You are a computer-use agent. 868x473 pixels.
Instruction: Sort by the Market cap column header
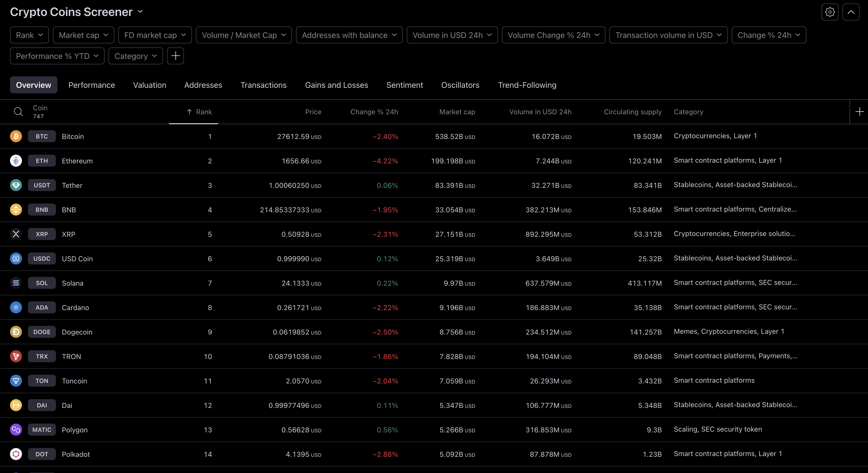click(x=457, y=112)
